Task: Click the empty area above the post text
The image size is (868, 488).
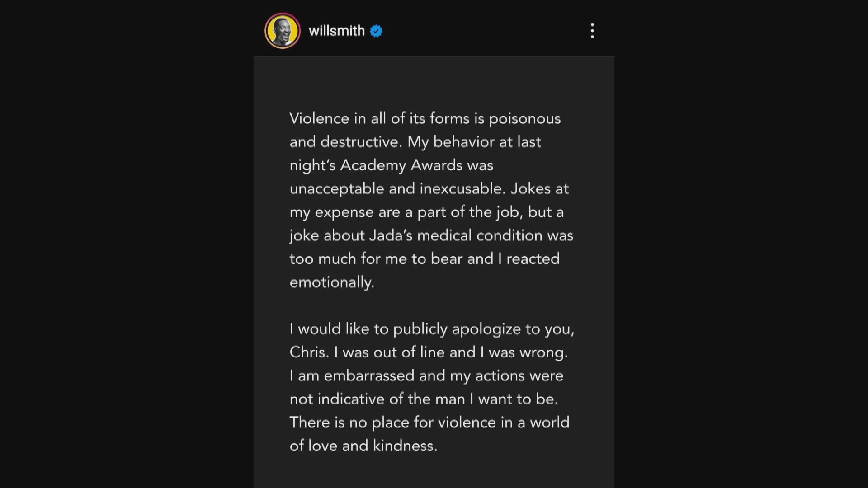Action: pyautogui.click(x=433, y=81)
